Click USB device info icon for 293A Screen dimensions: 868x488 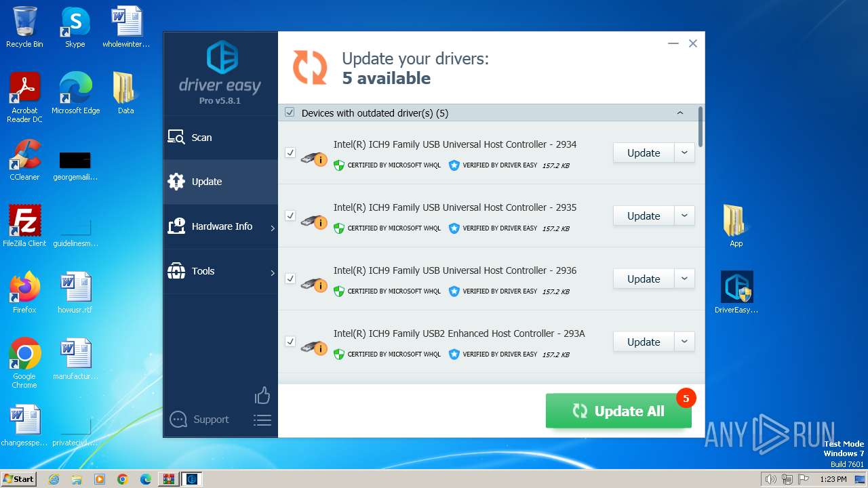pyautogui.click(x=314, y=348)
